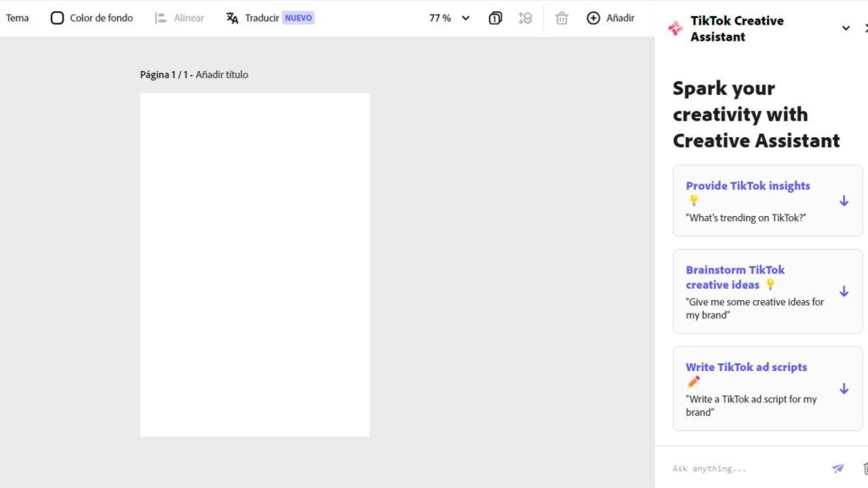This screenshot has height=488, width=868.
Task: Click the Color de fondo swatch icon
Action: 57,18
